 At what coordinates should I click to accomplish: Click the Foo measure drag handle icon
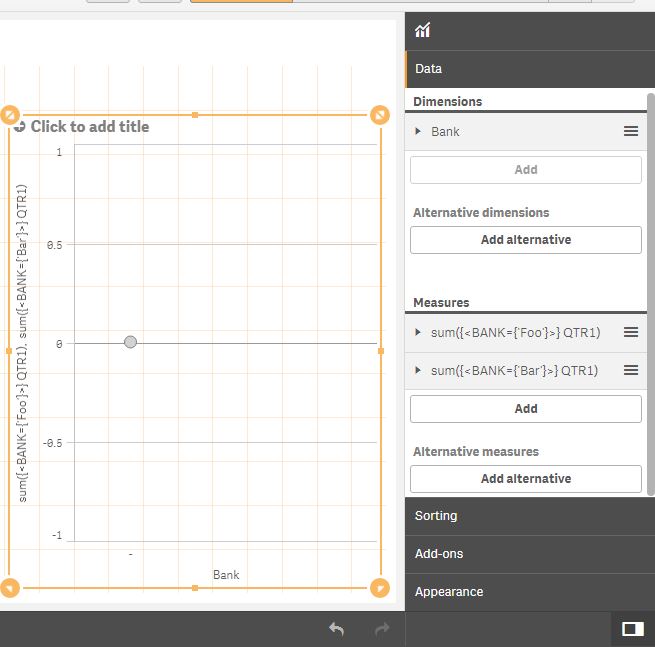click(x=631, y=332)
